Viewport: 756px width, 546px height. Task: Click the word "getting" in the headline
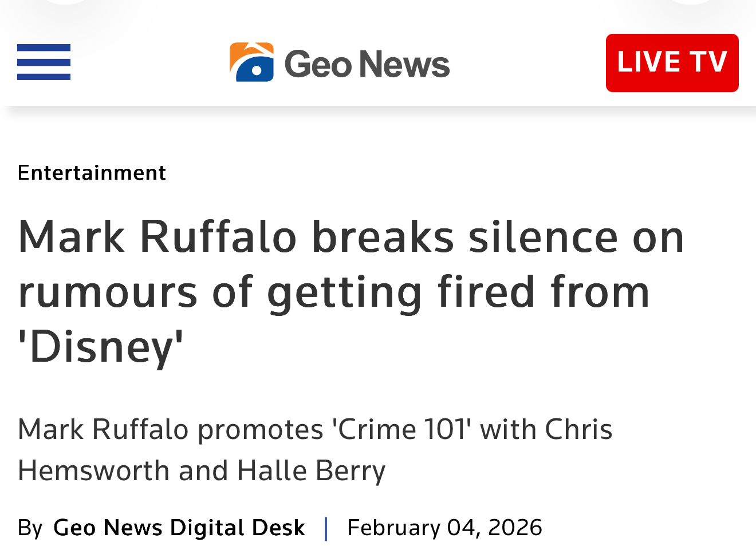344,292
